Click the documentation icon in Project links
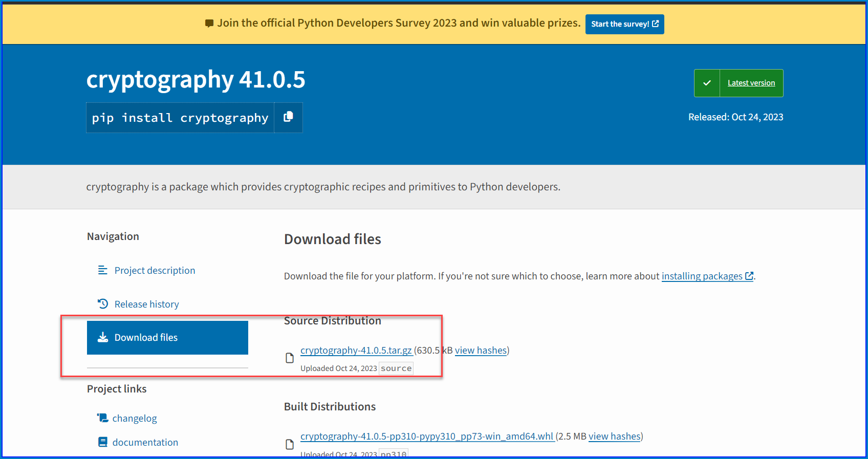The width and height of the screenshot is (868, 459). coord(103,442)
